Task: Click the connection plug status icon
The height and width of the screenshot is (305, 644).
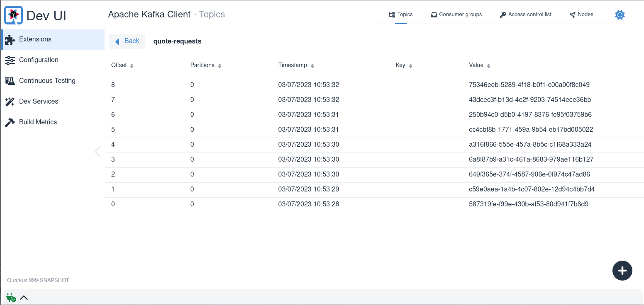Action: [11, 297]
